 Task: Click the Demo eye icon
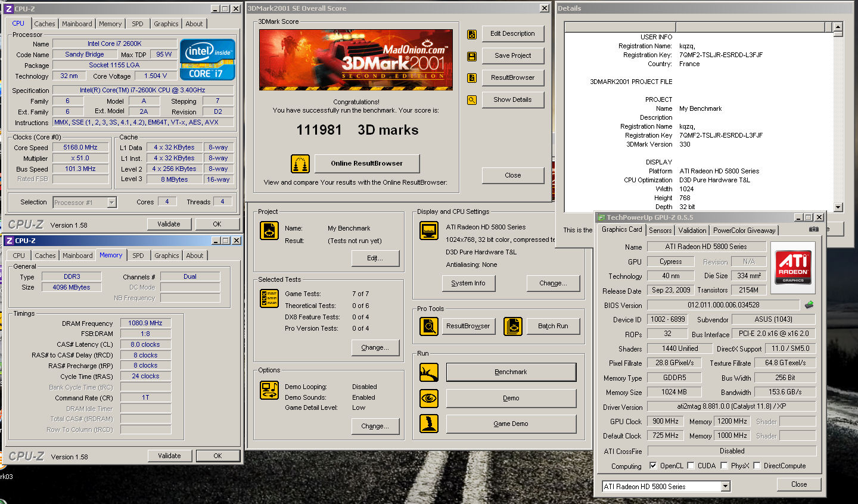pos(429,398)
